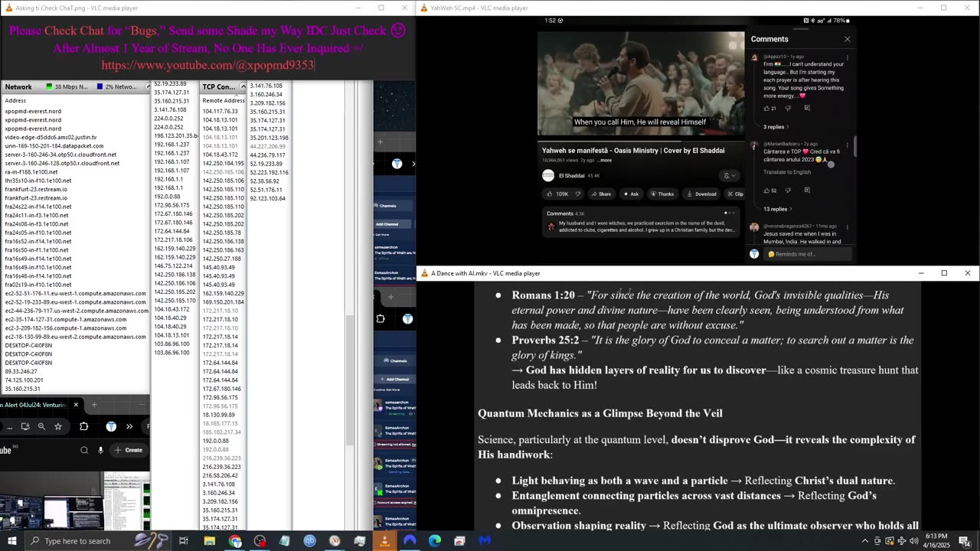
Task: Open options menu for @veronebraganza4267 comment
Action: point(847,227)
